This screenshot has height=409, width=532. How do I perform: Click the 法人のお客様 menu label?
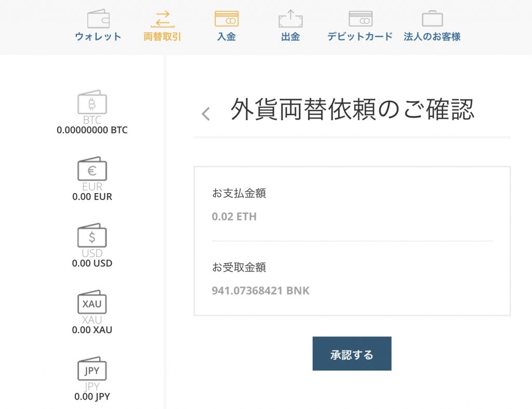432,36
